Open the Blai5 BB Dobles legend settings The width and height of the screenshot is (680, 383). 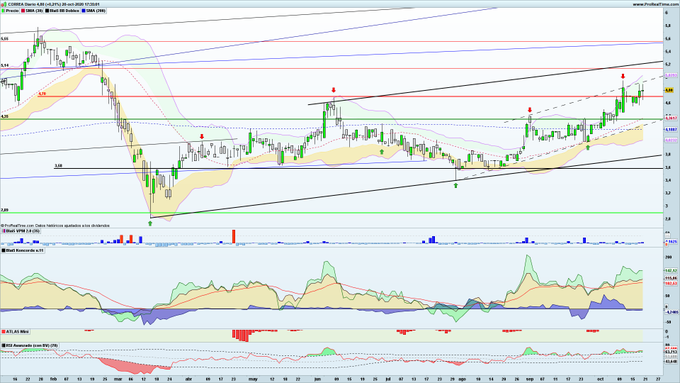(x=63, y=10)
